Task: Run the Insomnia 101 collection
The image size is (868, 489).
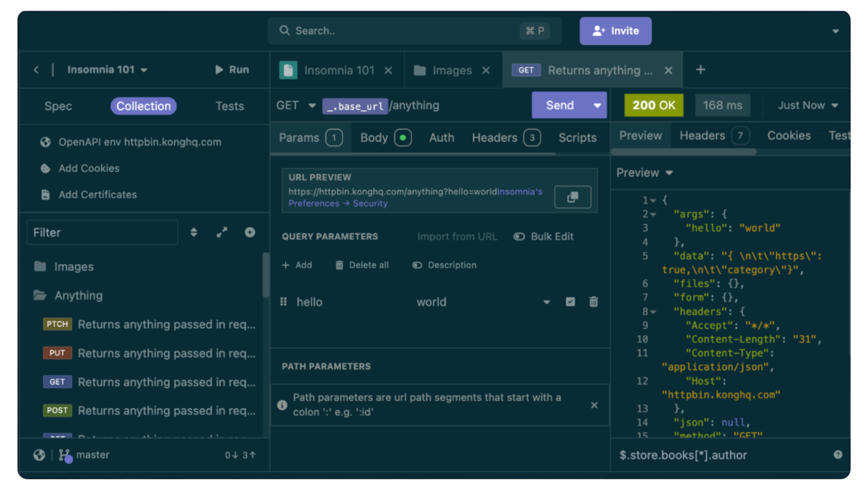Action: 232,70
